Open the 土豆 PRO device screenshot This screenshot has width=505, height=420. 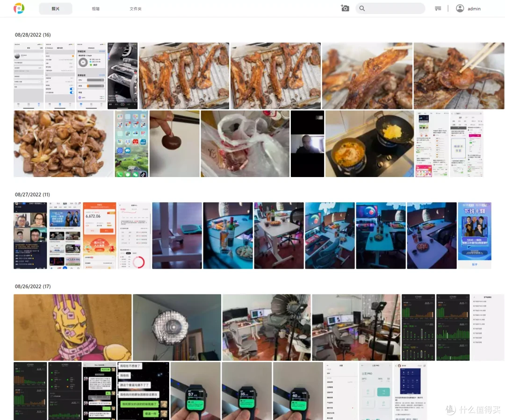(375, 391)
